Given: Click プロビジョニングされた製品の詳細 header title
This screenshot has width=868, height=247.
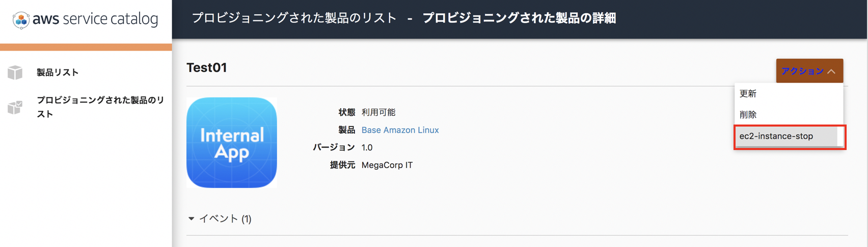Looking at the screenshot, I should coord(519,18).
